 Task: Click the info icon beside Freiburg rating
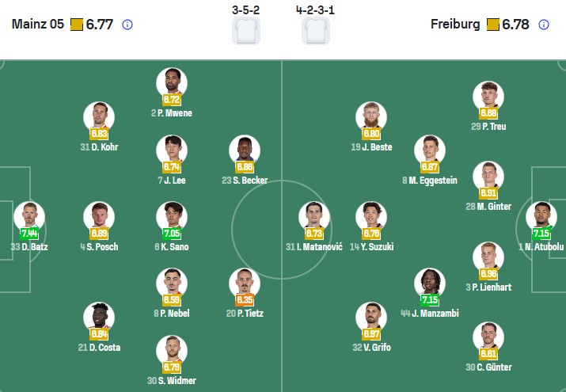pyautogui.click(x=544, y=25)
